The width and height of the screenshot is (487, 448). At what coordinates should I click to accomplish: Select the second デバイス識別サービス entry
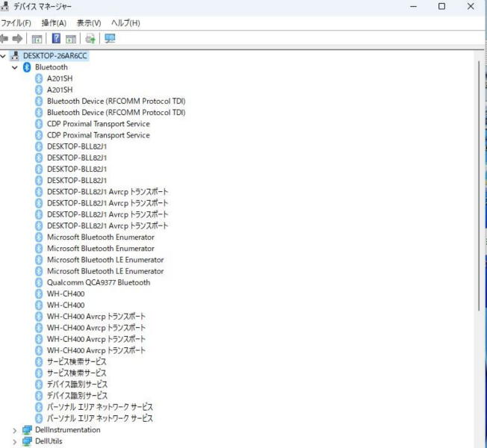77,396
